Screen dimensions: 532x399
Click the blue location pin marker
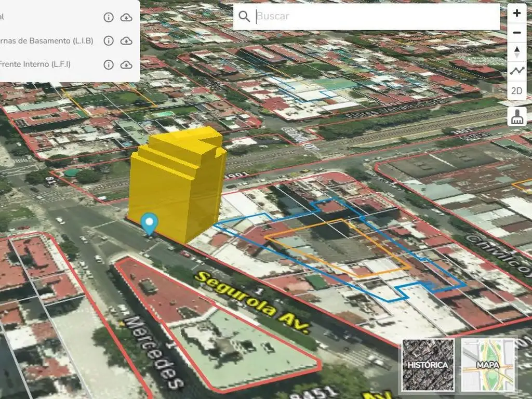[x=150, y=223]
